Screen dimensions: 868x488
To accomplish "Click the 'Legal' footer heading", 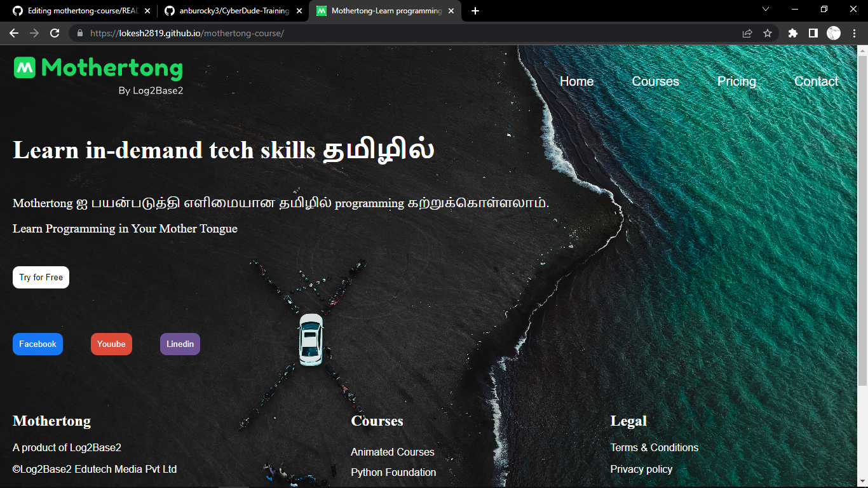I will pos(628,421).
